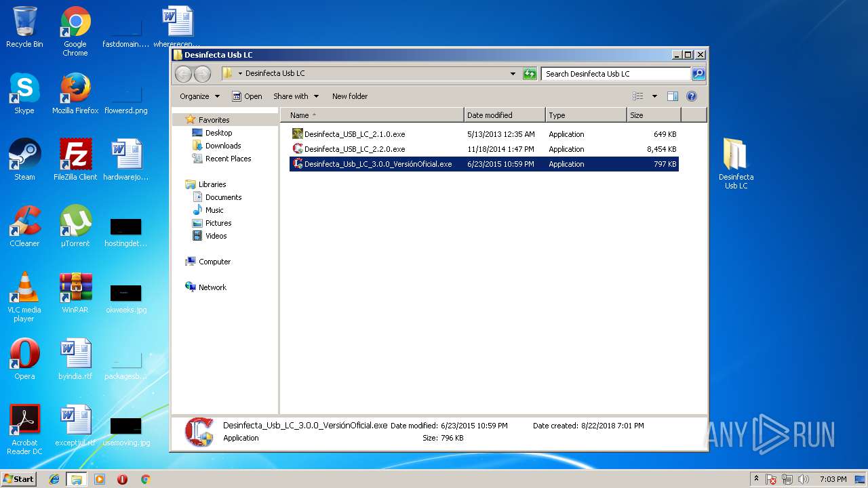This screenshot has width=868, height=488.
Task: Open Explorer help icon
Action: click(x=692, y=96)
